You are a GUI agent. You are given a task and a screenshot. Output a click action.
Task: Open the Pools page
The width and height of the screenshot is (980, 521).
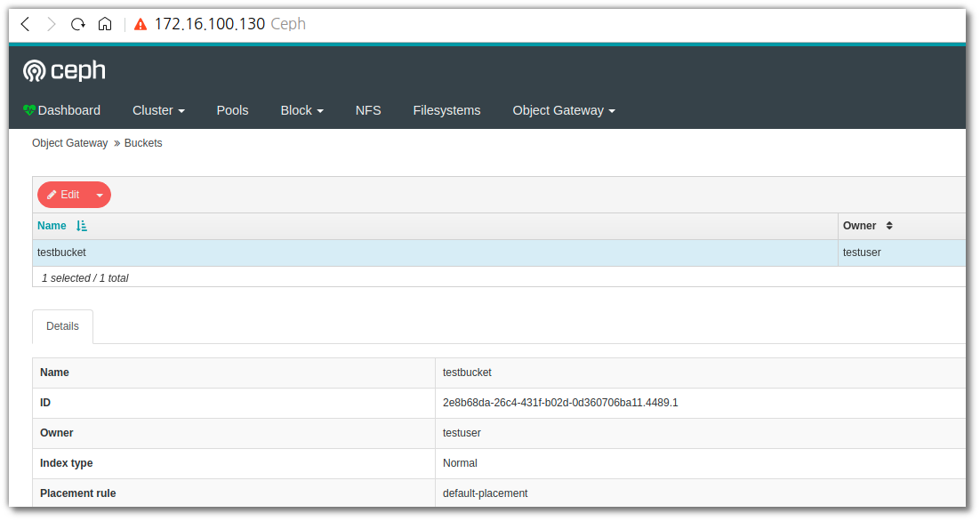232,110
